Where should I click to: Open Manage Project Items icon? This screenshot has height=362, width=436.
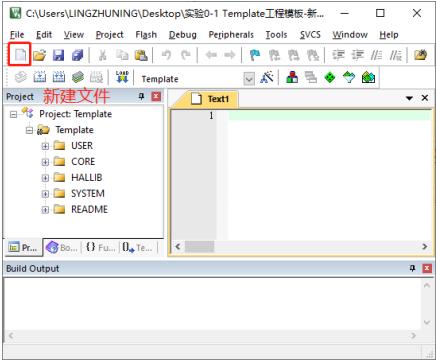click(x=292, y=77)
